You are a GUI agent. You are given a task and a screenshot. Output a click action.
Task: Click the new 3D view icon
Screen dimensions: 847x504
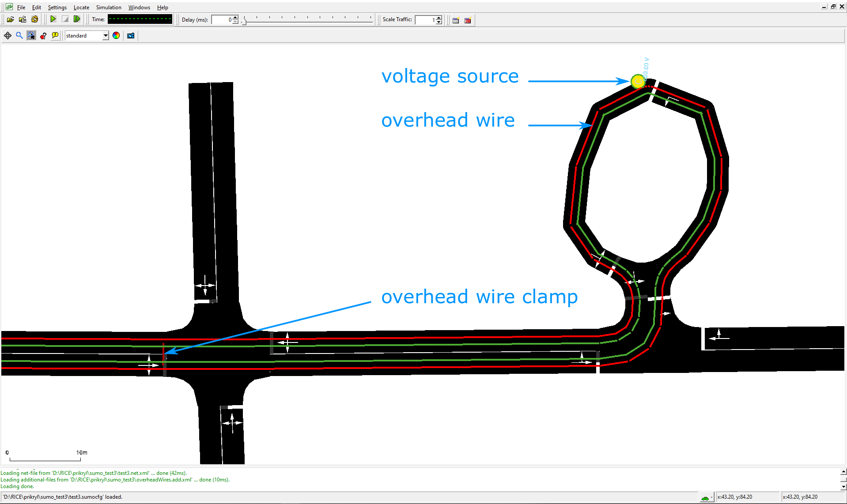tap(468, 20)
